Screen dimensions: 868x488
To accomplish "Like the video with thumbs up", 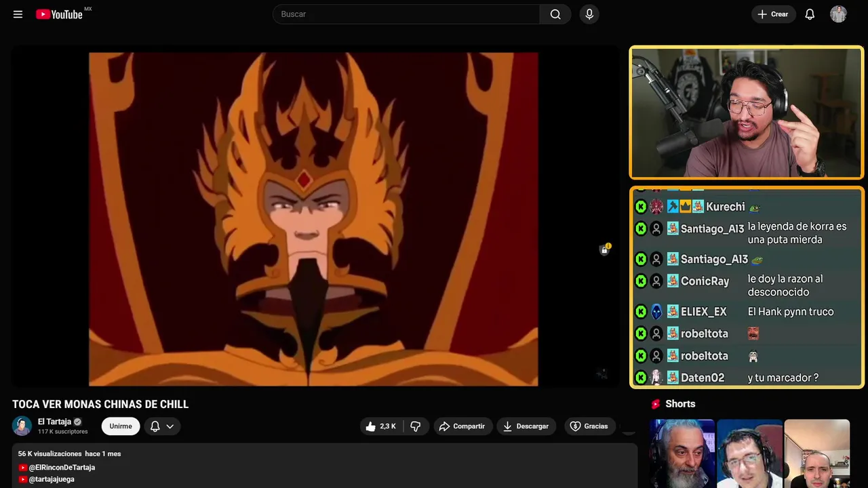I will tap(381, 426).
